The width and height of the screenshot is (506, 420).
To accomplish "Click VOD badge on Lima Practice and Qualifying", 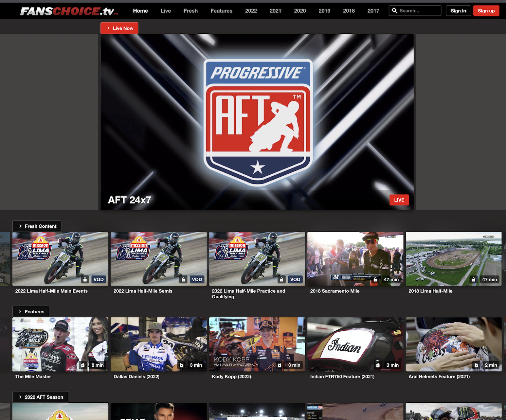I will point(295,279).
